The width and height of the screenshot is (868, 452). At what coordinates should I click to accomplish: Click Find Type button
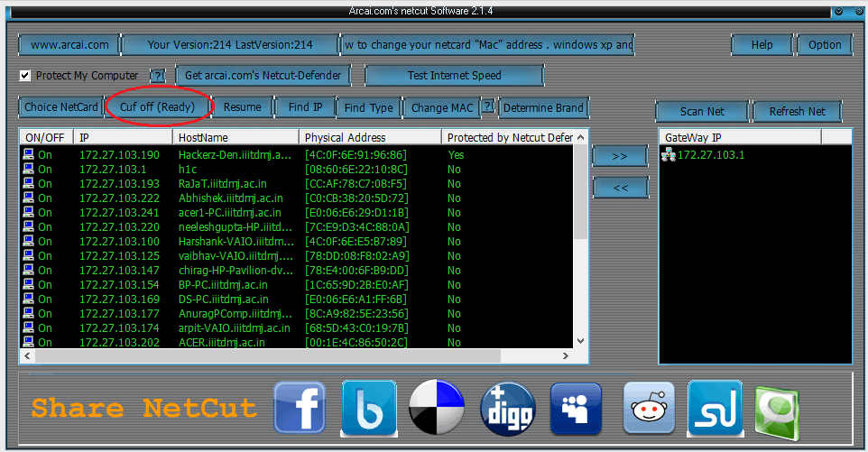(369, 107)
